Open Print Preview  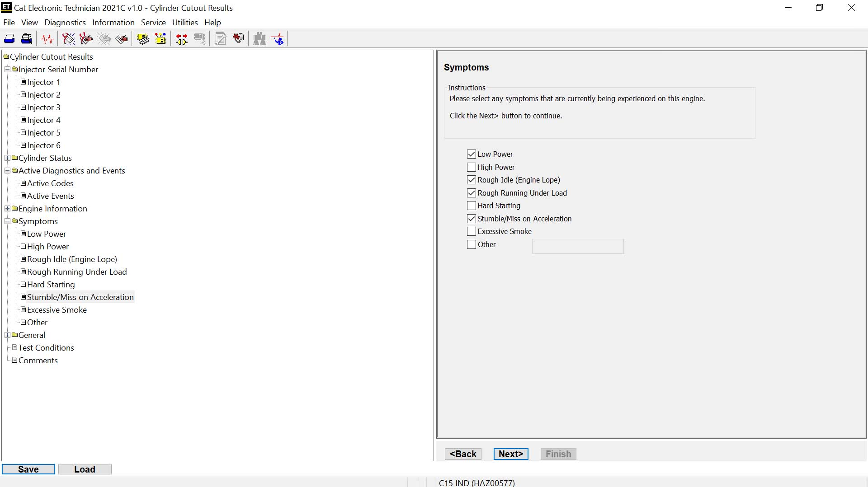26,38
